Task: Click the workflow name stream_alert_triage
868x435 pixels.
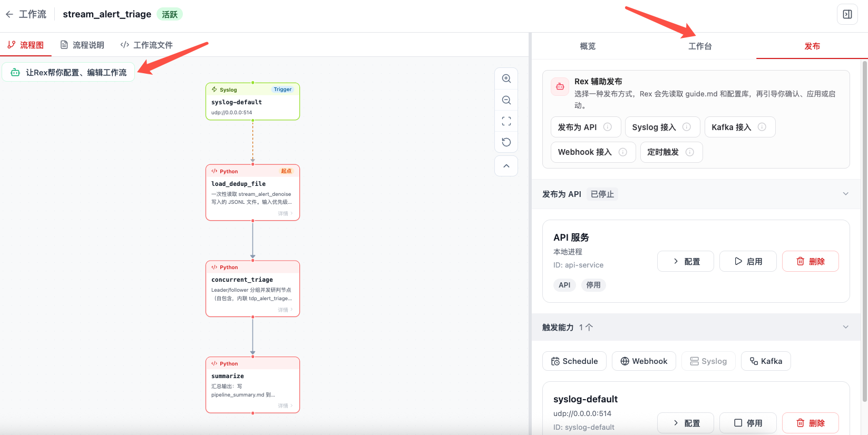Action: 107,14
